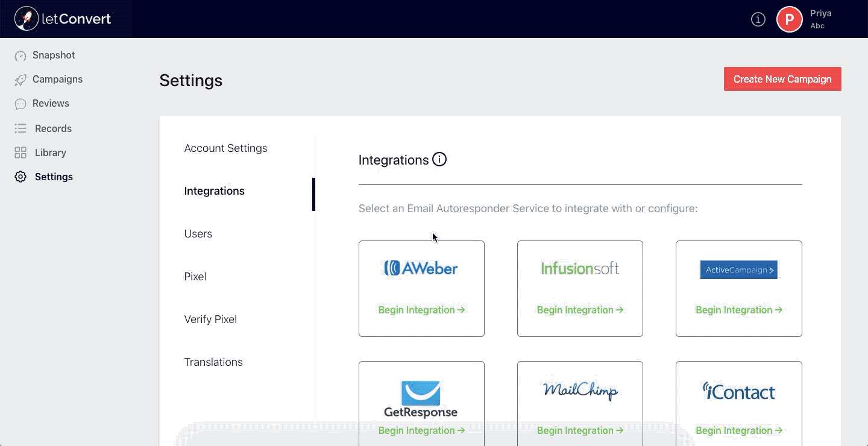
Task: Switch to Account Settings tab
Action: 225,148
